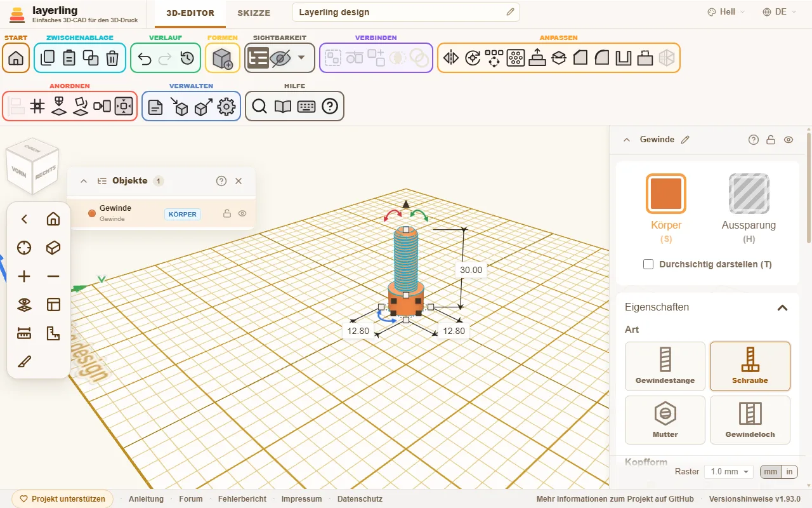Collapse the Eigenschaften section
Viewport: 812px width, 508px height.
pyautogui.click(x=783, y=308)
